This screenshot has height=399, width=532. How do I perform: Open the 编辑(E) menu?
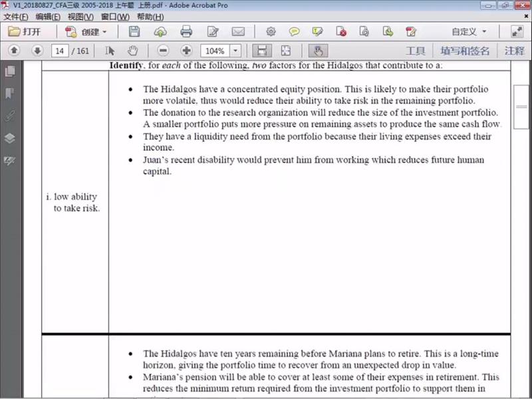click(x=48, y=17)
